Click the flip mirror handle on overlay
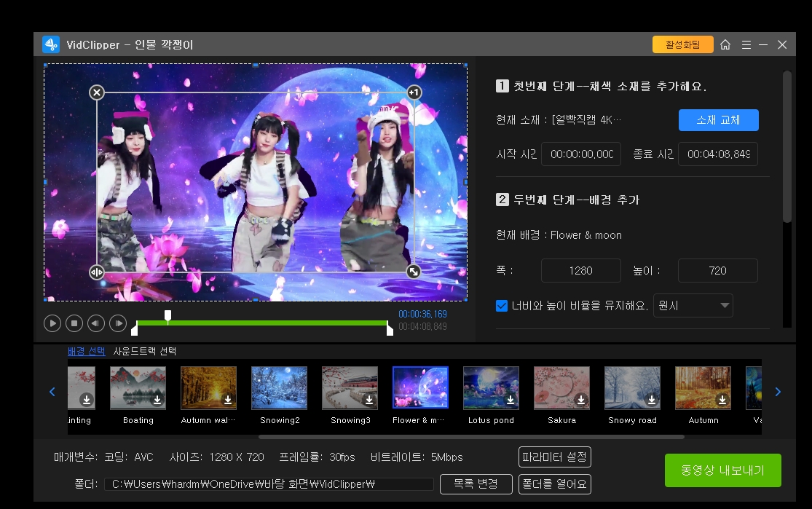 click(x=97, y=272)
